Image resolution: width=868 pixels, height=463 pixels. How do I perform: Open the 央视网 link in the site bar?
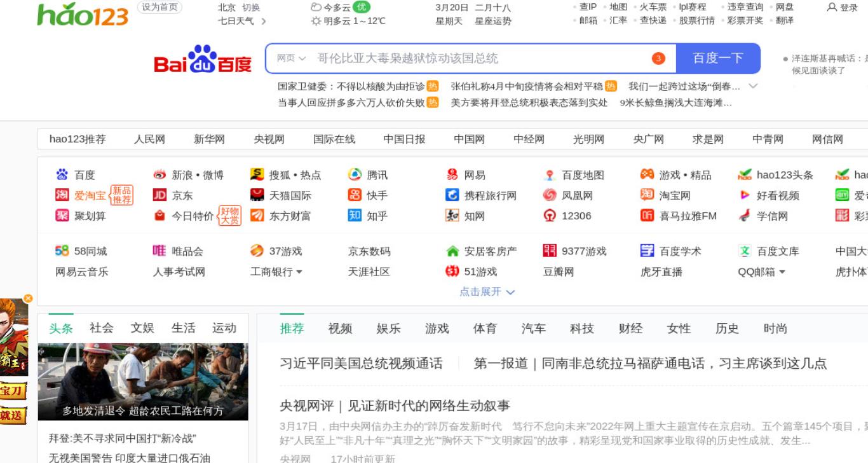(x=269, y=139)
